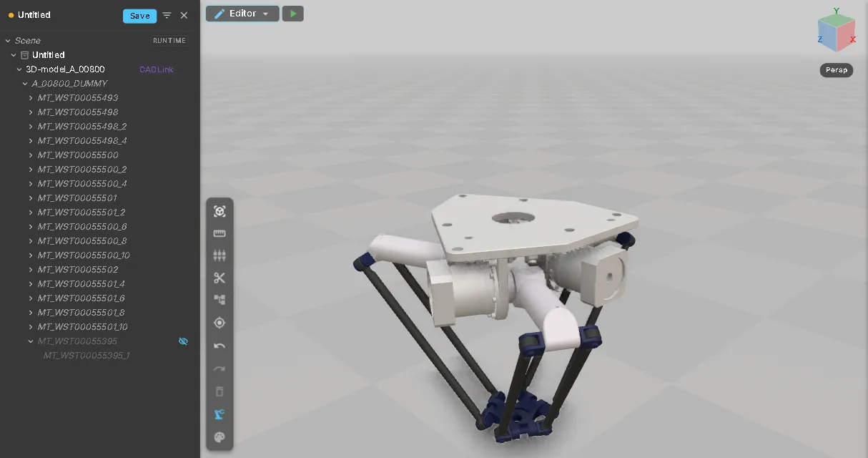Collapse the Untitled tree node
Viewport: 868px width, 458px height.
14,55
